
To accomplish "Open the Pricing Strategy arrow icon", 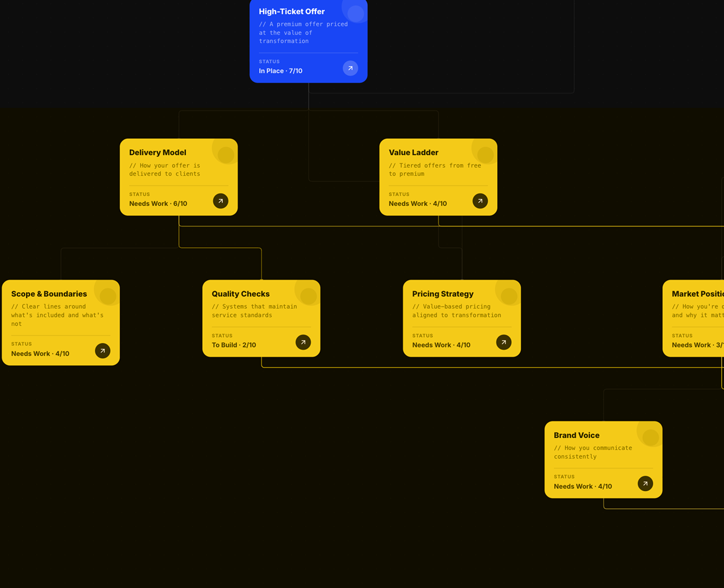I will (x=504, y=342).
